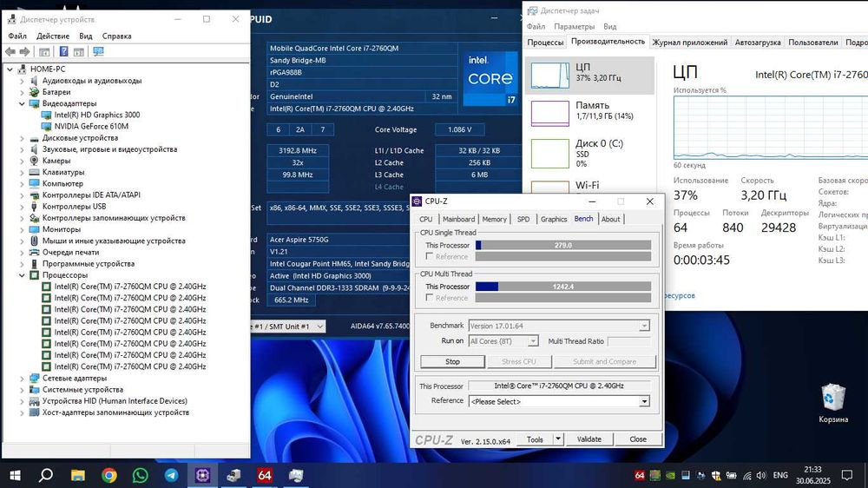Click the multi thread 1242.4 score bar
Image resolution: width=868 pixels, height=488 pixels.
click(x=563, y=287)
